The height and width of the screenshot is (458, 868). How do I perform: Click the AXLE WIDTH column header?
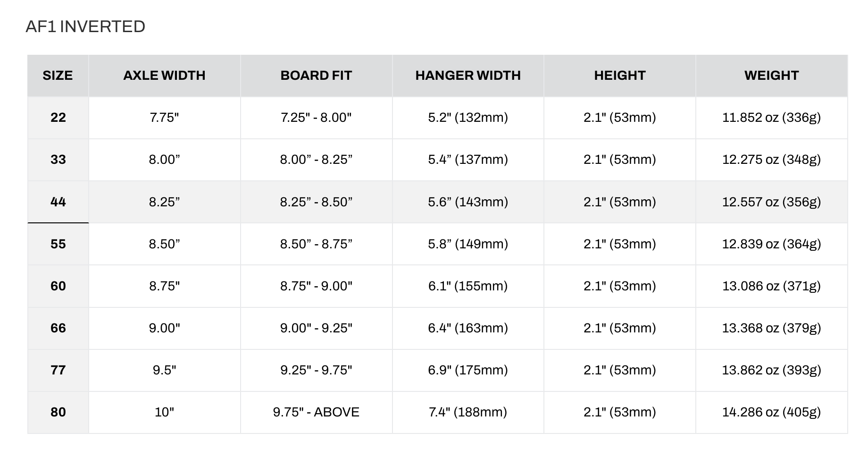coord(165,76)
